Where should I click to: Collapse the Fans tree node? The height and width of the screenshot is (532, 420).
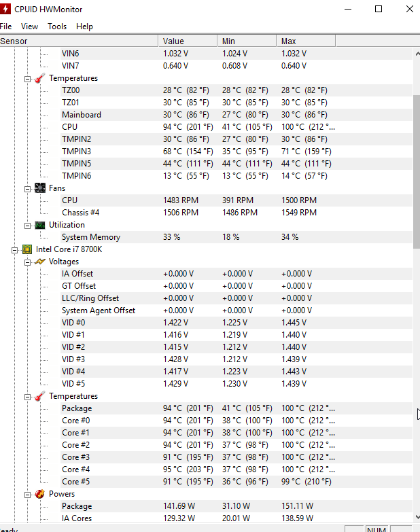[27, 190]
